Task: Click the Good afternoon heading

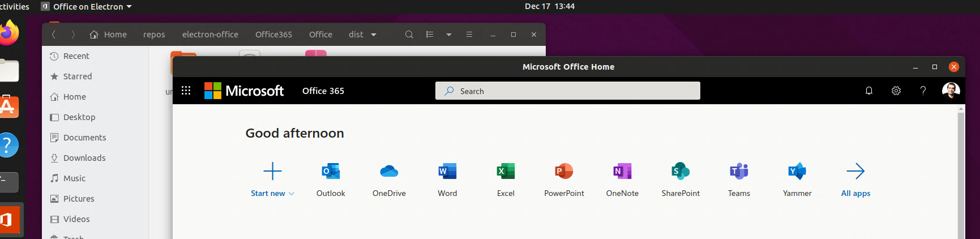Action: coord(294,133)
